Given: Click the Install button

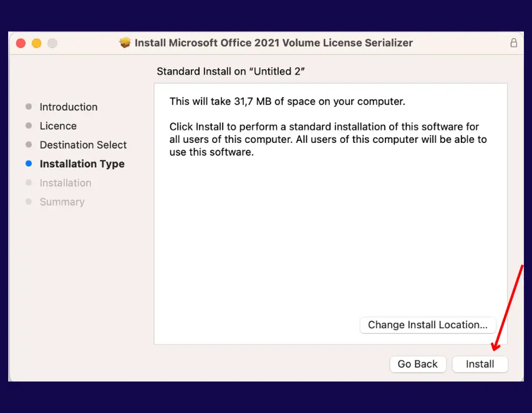Looking at the screenshot, I should coord(480,364).
